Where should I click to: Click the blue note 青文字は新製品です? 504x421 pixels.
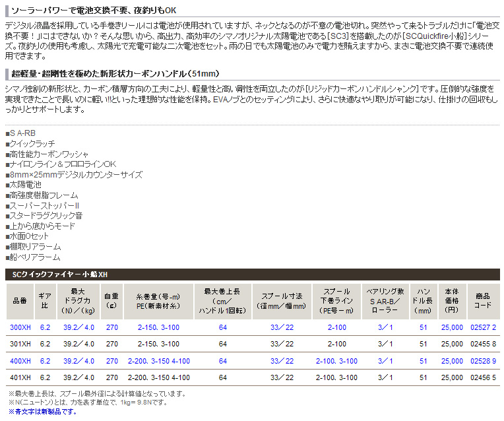point(42,412)
